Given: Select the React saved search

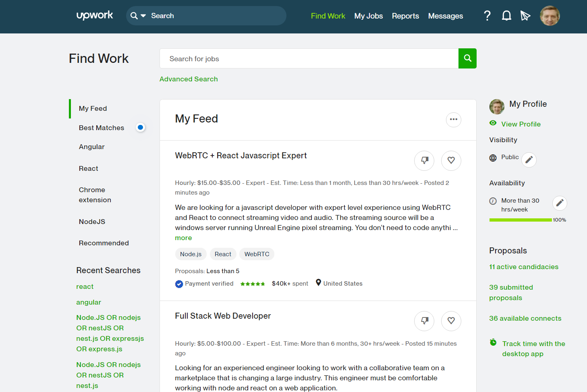Looking at the screenshot, I should pos(88,168).
